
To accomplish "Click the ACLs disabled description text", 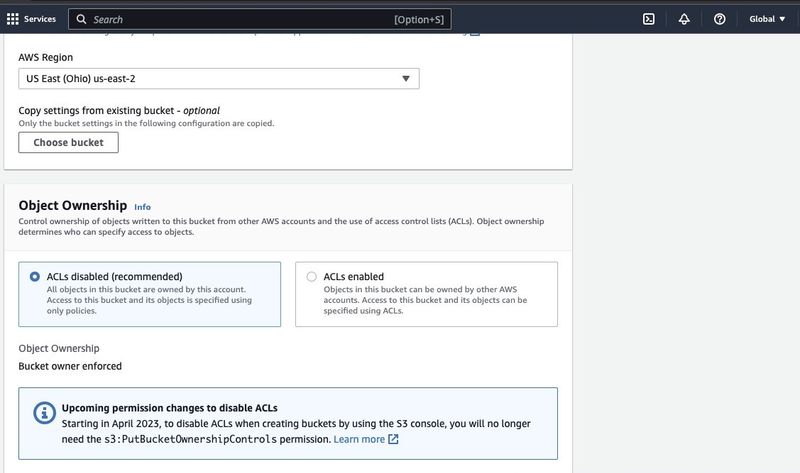I will (x=149, y=300).
